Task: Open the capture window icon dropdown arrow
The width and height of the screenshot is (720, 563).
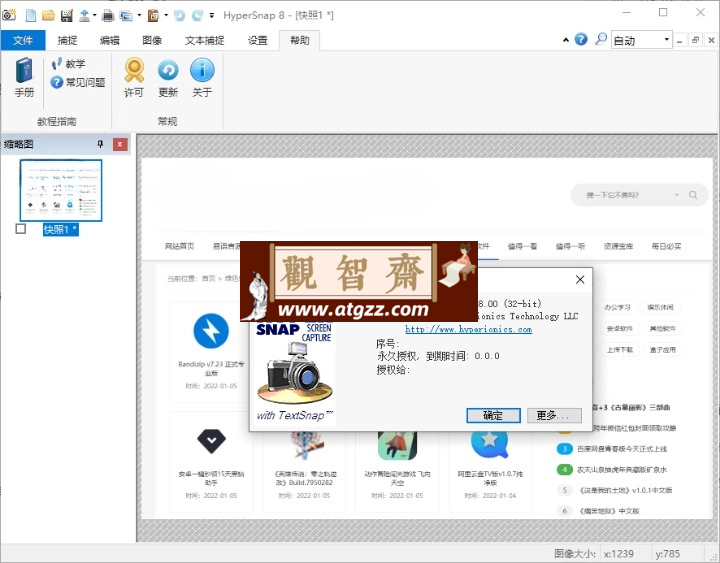Action: [139, 15]
